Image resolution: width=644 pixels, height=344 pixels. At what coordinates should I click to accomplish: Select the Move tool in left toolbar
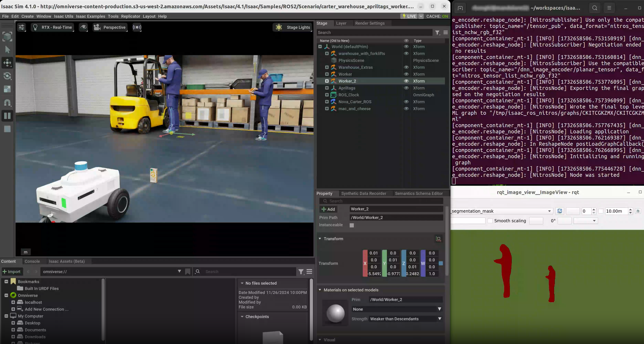pyautogui.click(x=7, y=63)
